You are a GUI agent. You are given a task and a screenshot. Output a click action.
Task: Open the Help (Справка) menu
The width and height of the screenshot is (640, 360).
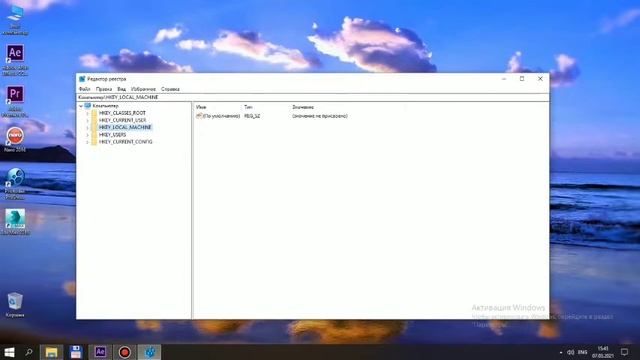[x=170, y=89]
